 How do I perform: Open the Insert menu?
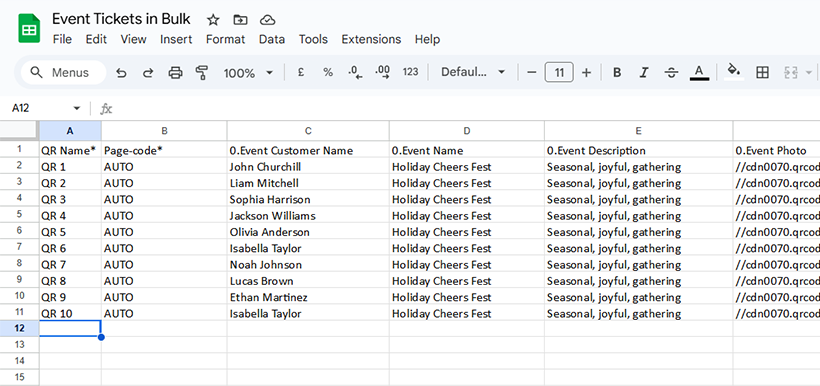tap(176, 39)
